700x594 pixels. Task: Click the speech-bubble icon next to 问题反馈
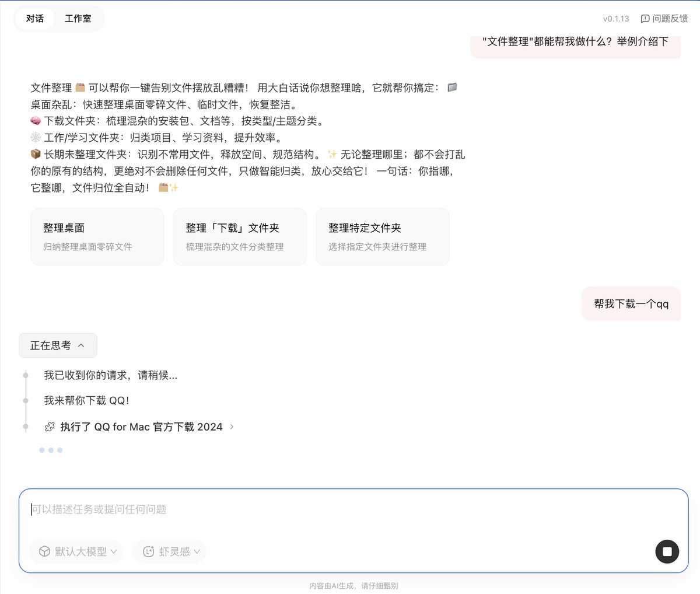tap(645, 18)
